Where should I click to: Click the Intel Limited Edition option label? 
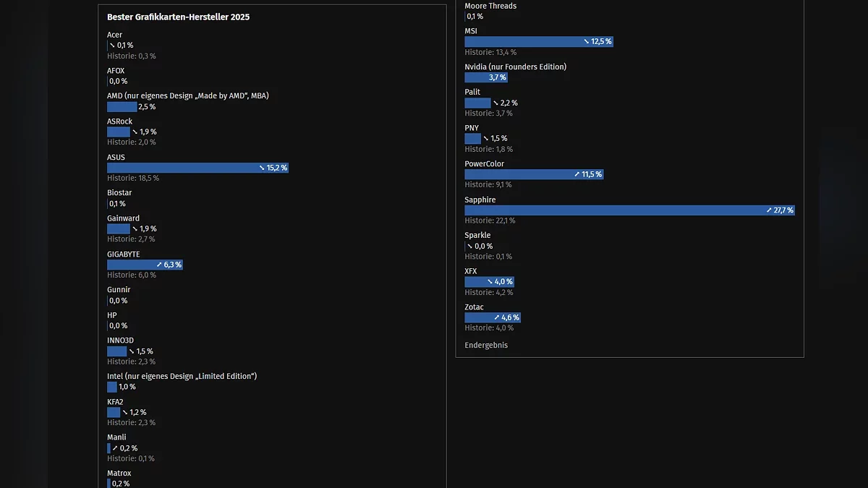[182, 376]
